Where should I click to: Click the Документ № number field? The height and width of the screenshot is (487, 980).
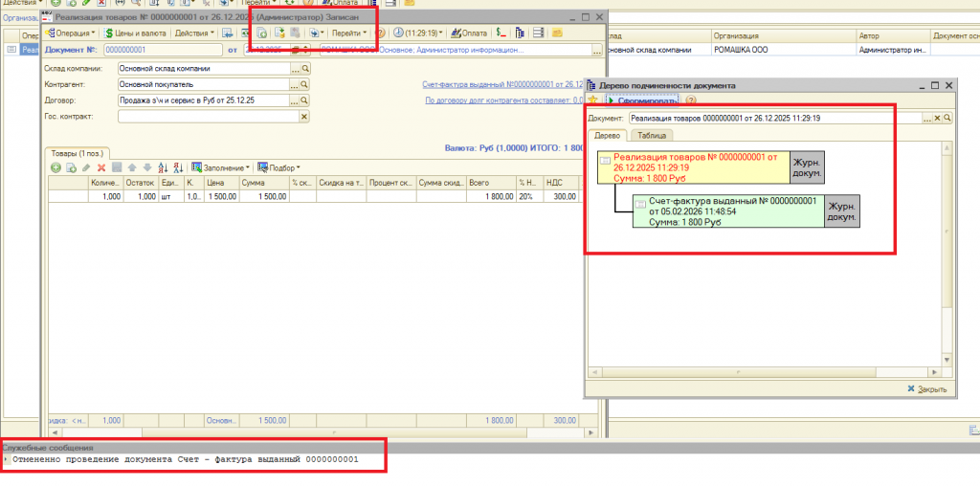(163, 50)
